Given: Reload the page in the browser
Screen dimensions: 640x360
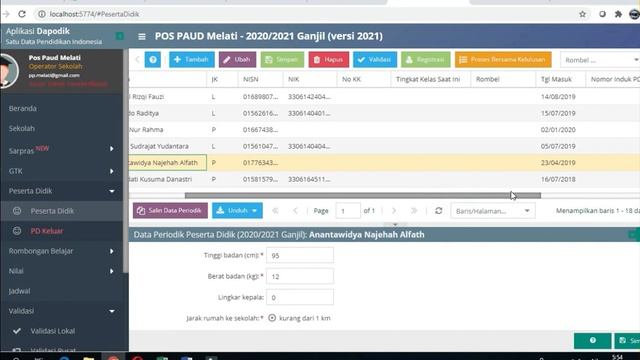Looking at the screenshot, I should click(x=22, y=14).
